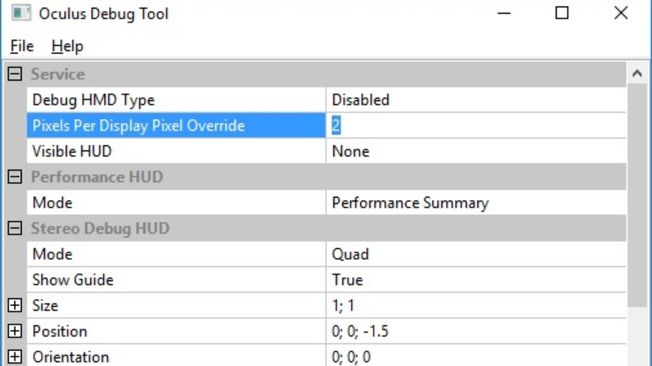Collapse the Stereo Debug HUD section
This screenshot has height=366, width=652.
pos(15,228)
